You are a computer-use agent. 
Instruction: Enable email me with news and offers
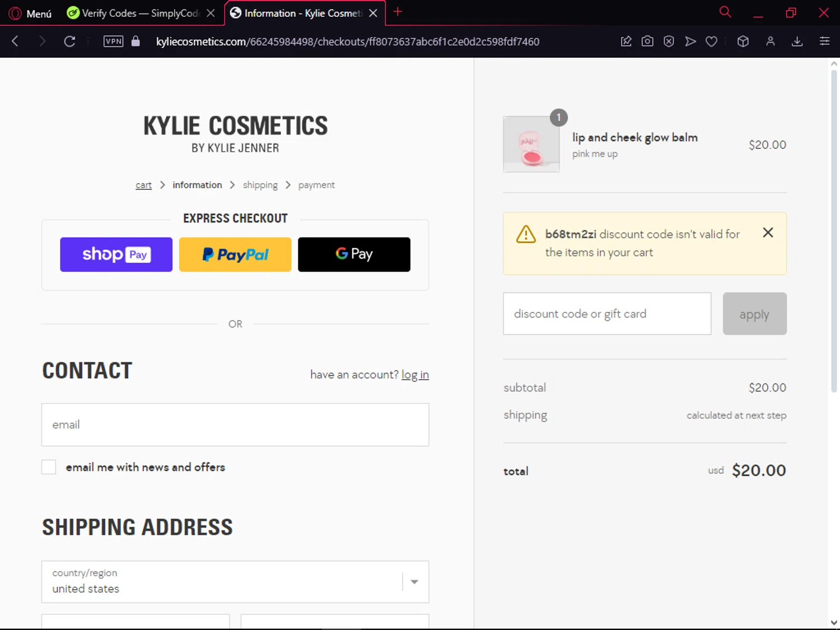click(x=49, y=467)
